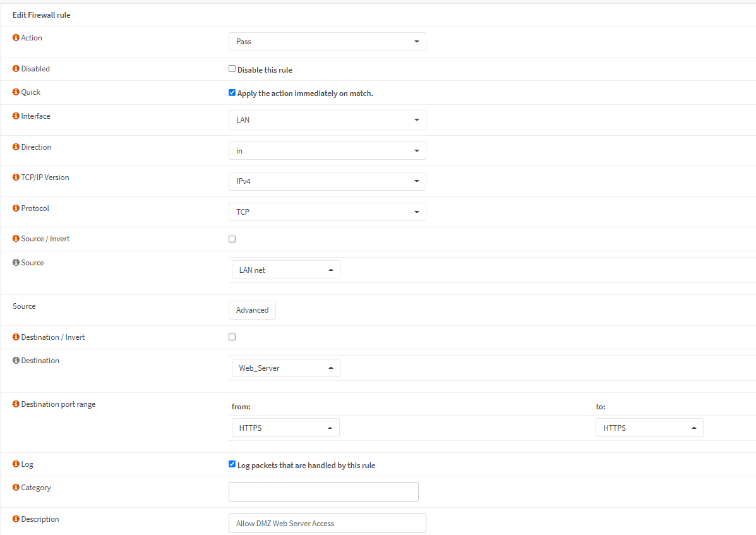
Task: Click the Description info icon
Action: pyautogui.click(x=16, y=519)
